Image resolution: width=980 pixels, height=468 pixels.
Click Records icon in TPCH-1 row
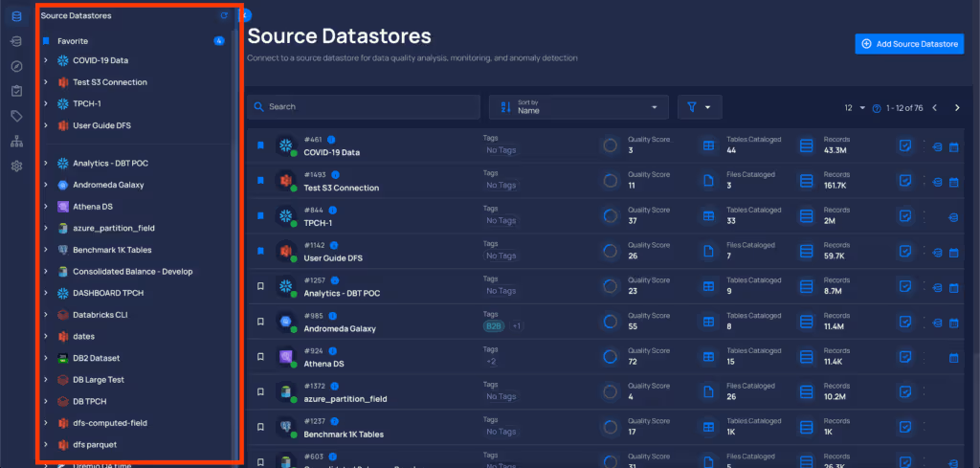(x=806, y=215)
